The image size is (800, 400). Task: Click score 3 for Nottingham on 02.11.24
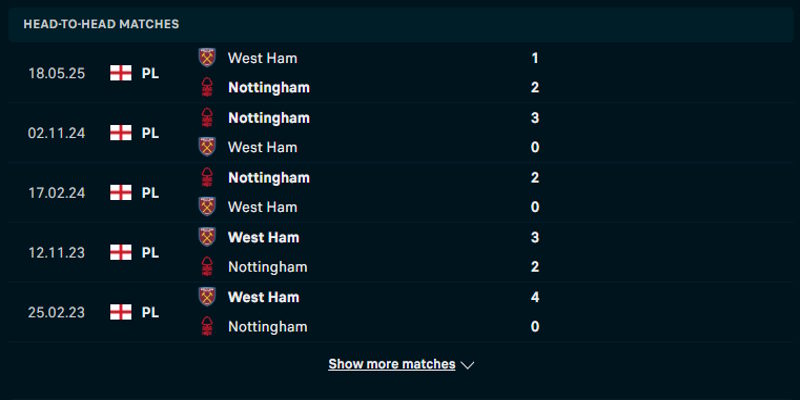(x=536, y=117)
